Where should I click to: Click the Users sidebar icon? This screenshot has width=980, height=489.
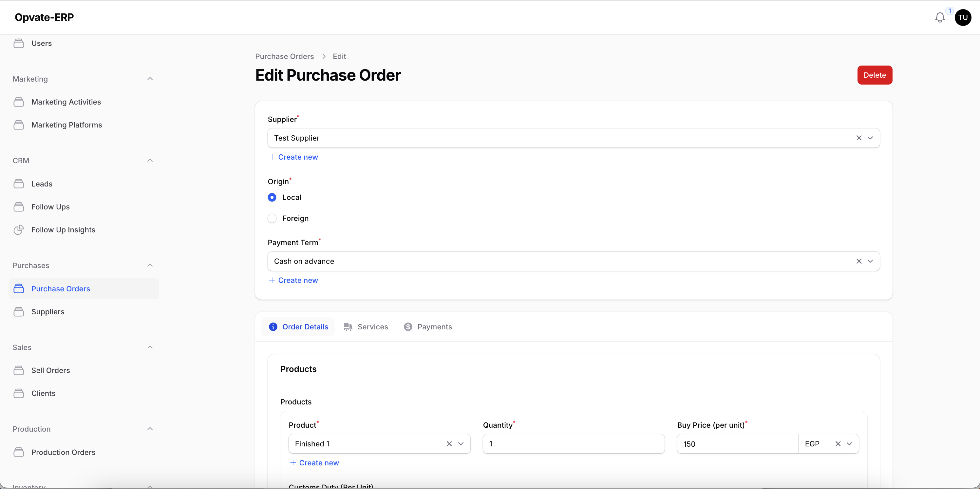coord(19,43)
